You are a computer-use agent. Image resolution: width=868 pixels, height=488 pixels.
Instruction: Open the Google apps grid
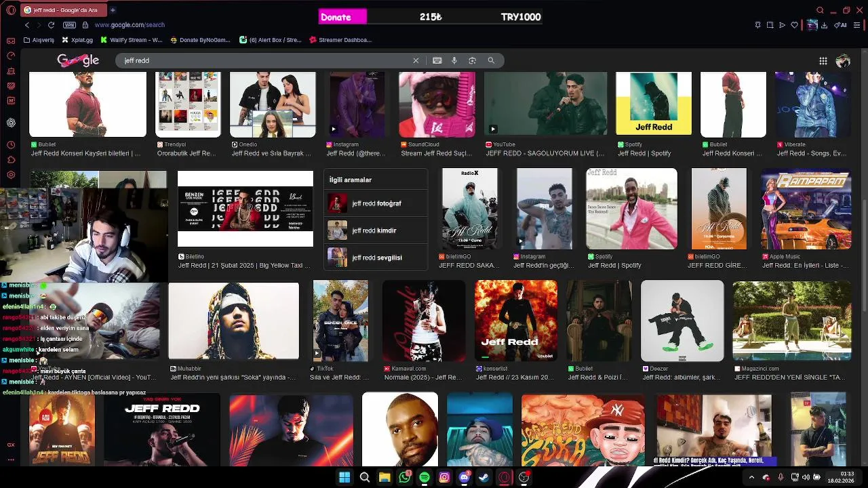click(x=823, y=61)
